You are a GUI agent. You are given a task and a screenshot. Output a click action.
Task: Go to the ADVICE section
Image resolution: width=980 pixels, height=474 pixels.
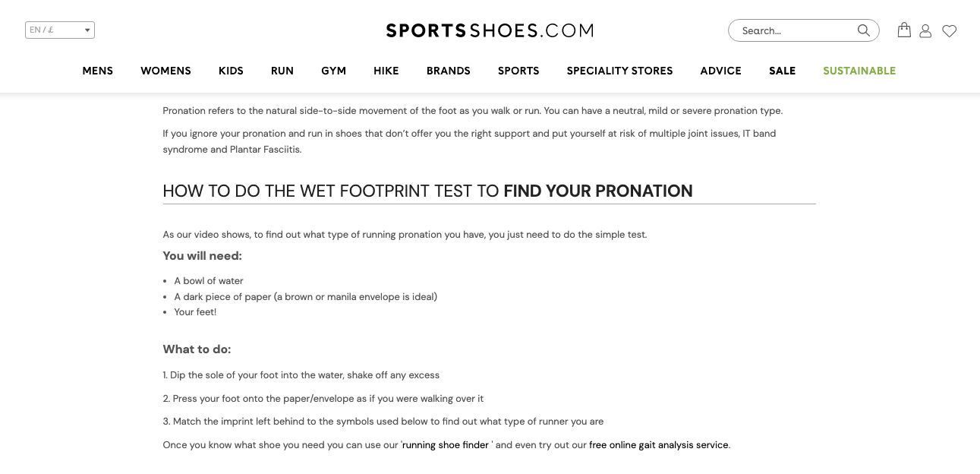[720, 71]
